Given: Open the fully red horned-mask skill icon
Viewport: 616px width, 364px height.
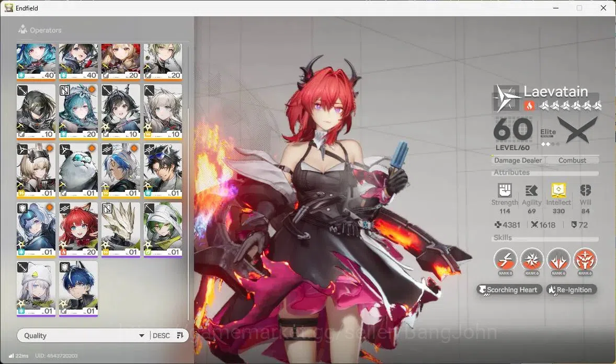Looking at the screenshot, I should coord(585,260).
